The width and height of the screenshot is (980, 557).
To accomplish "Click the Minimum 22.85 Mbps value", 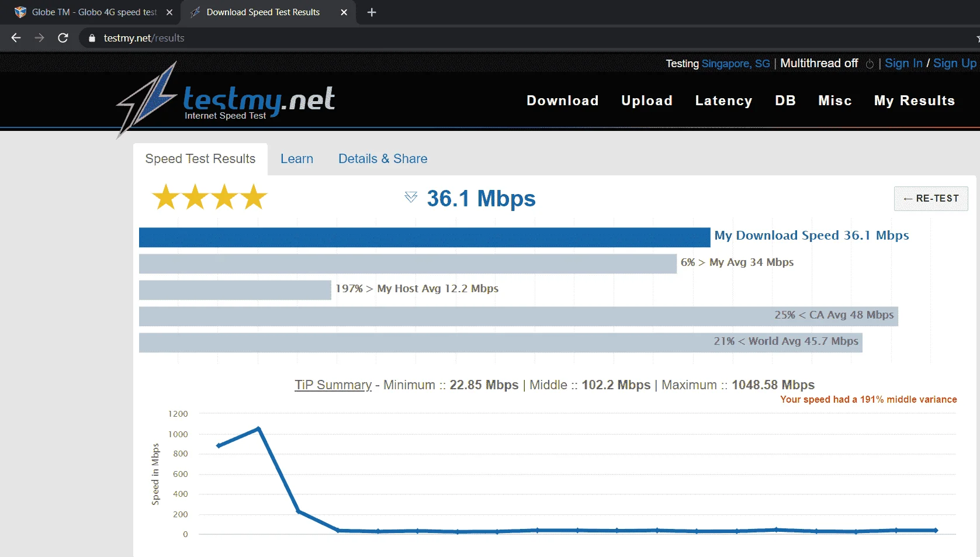I will (484, 385).
